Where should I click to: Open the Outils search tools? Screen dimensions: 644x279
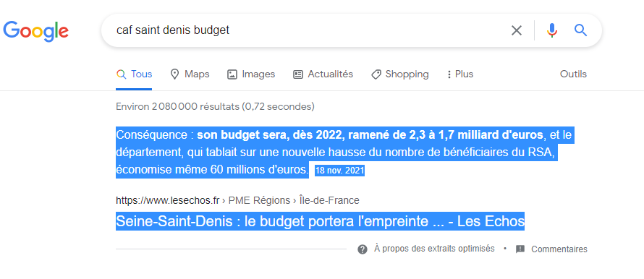coord(573,74)
